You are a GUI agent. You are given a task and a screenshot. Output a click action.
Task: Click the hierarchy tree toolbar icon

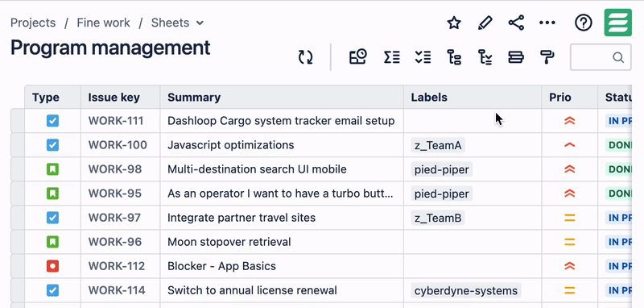pos(454,57)
